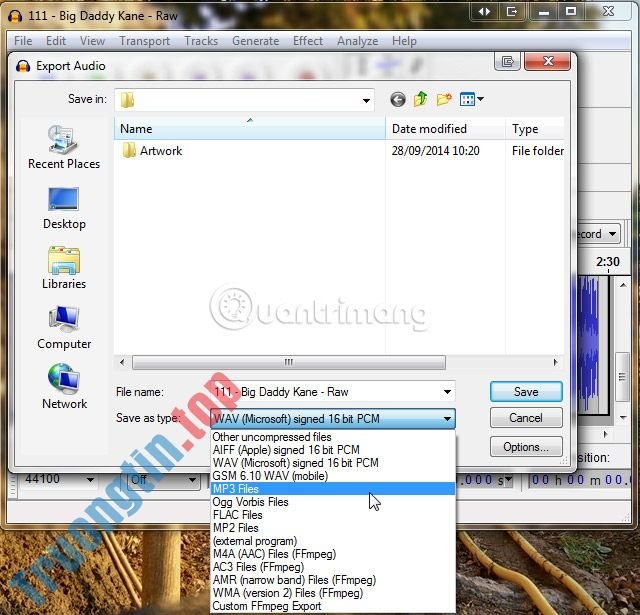The width and height of the screenshot is (640, 615).
Task: Open the Analyze menu
Action: (358, 41)
